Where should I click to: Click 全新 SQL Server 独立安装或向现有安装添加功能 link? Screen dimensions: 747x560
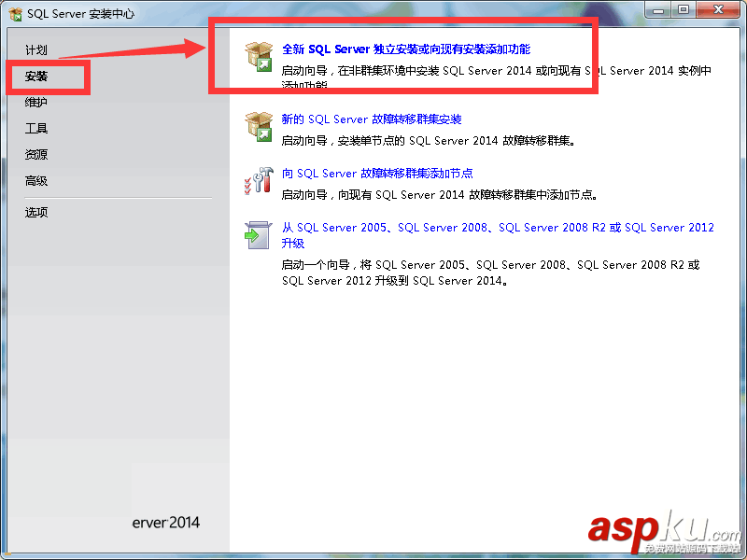point(406,49)
